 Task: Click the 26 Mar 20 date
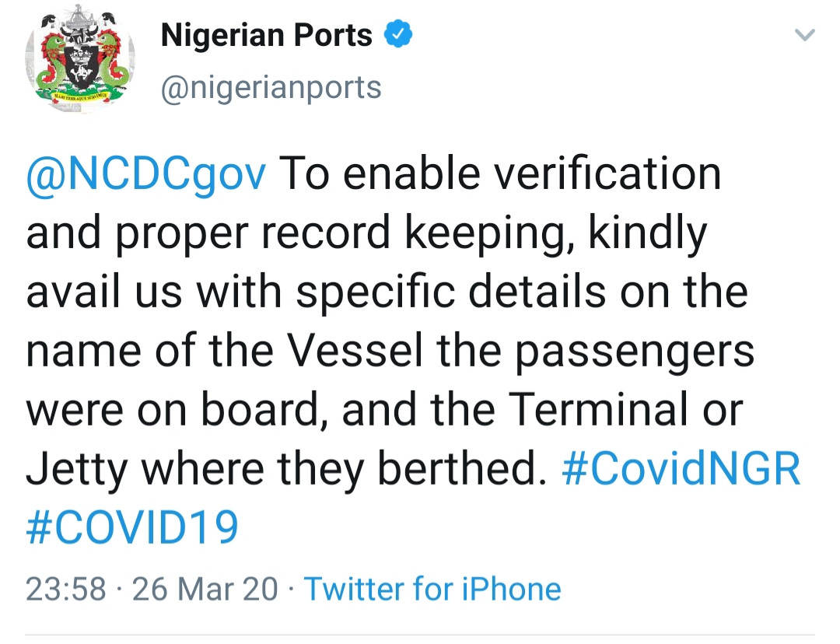pyautogui.click(x=205, y=589)
